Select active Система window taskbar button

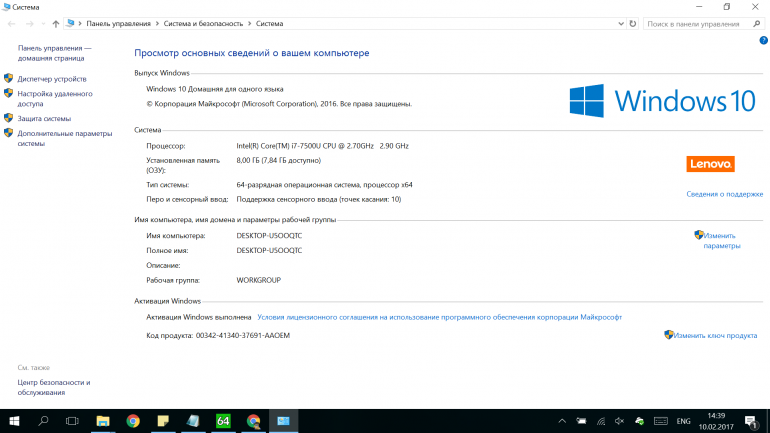(283, 421)
